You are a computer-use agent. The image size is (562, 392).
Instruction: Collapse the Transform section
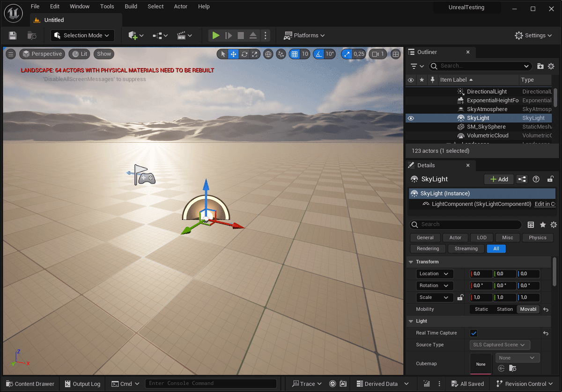(x=411, y=262)
